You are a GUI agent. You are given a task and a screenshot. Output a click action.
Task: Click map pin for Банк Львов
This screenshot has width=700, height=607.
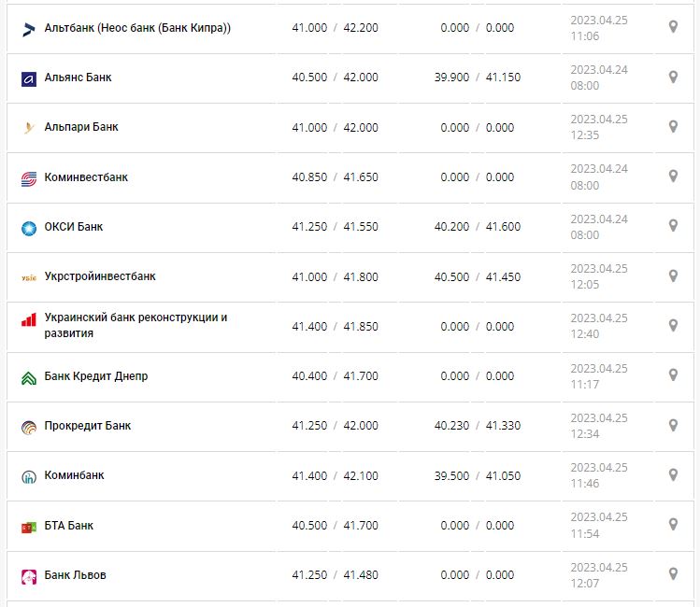[x=673, y=574]
